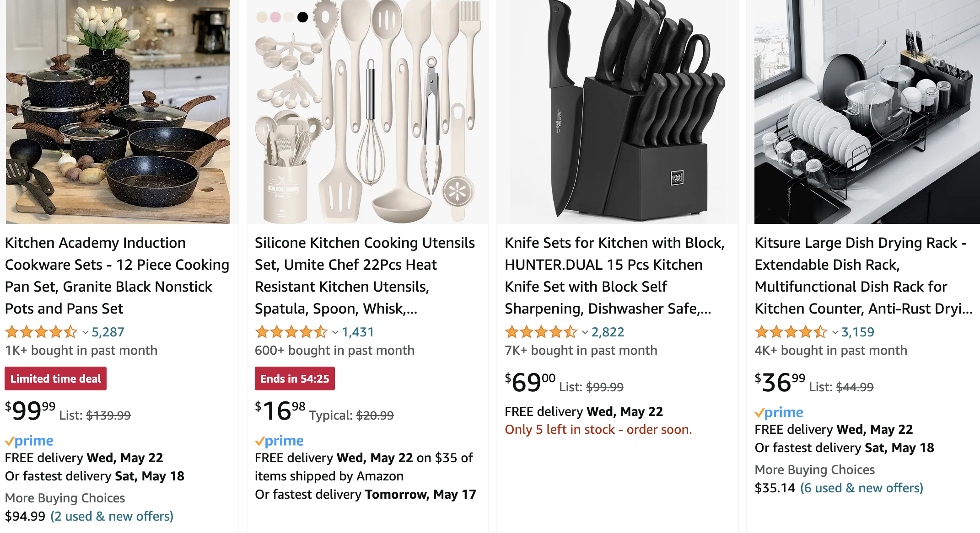Click the Kitsure Dish Rack star rating

click(791, 332)
